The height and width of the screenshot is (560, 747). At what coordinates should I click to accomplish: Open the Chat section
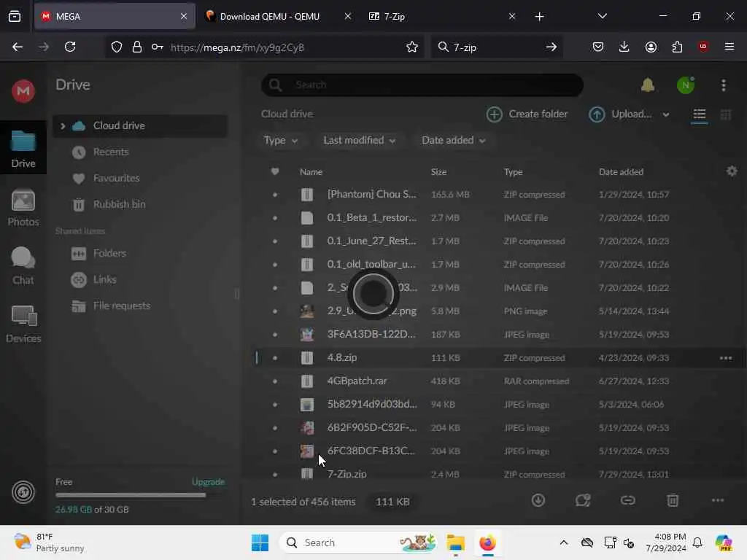pyautogui.click(x=23, y=265)
